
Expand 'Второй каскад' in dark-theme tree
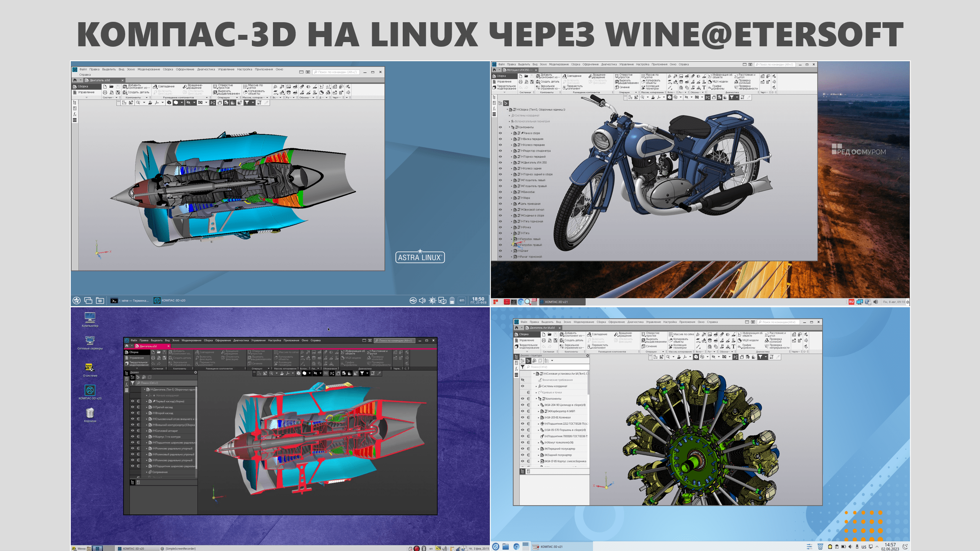click(147, 413)
